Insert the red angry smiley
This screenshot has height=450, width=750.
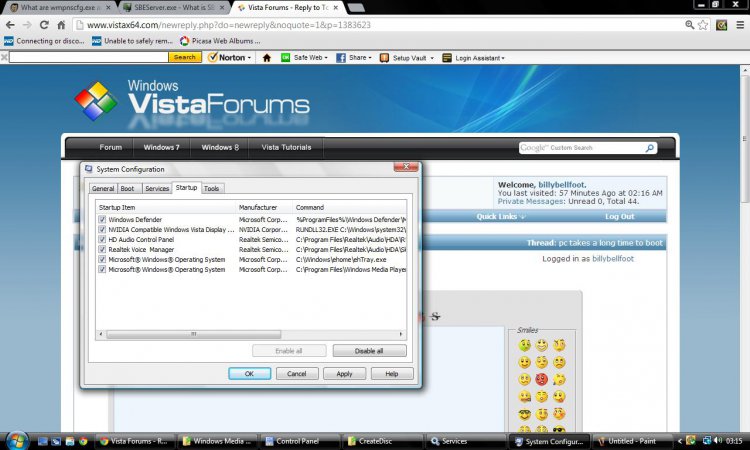point(541,380)
